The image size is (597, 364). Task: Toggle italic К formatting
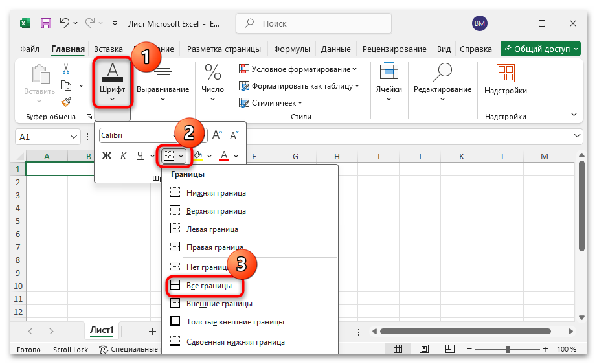[x=124, y=155]
